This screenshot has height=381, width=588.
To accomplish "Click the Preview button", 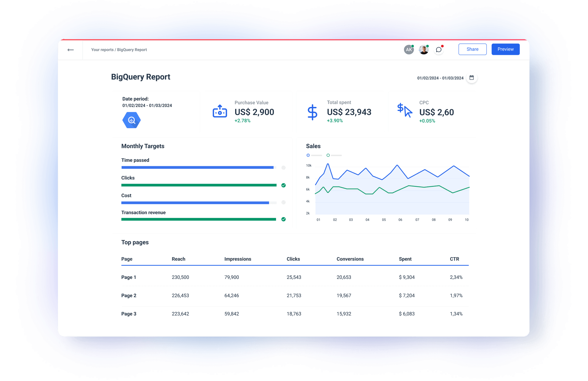I will pos(505,49).
